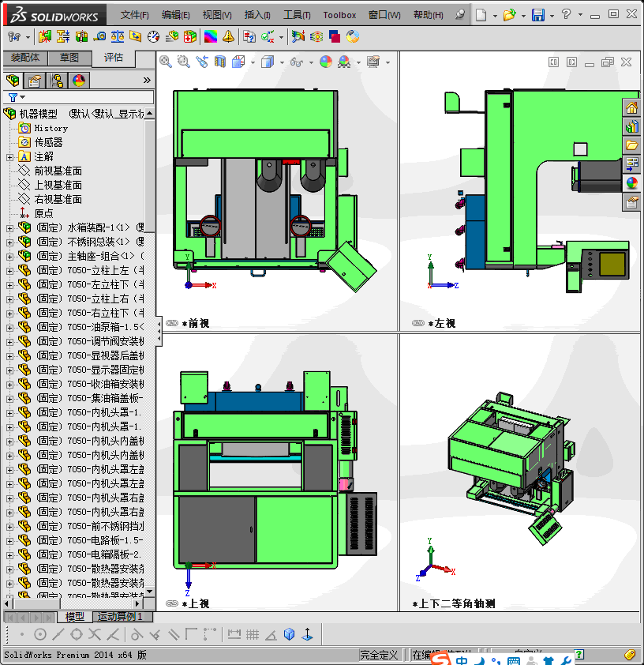
Task: Open the Compare Documents icon
Action: click(x=249, y=36)
